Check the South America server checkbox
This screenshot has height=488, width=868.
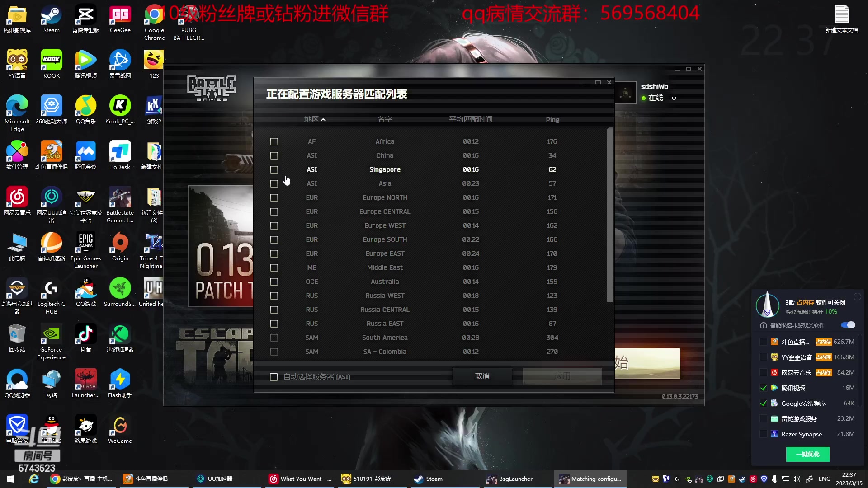click(x=274, y=338)
